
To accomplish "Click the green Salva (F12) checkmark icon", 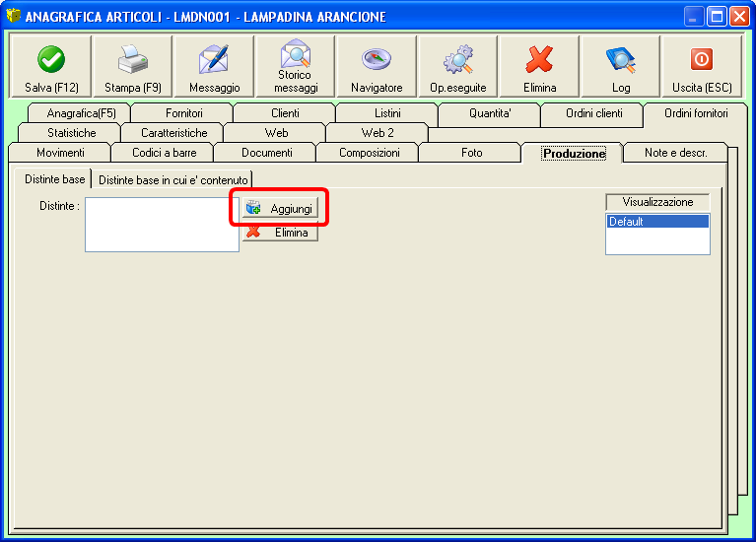I will (x=50, y=60).
